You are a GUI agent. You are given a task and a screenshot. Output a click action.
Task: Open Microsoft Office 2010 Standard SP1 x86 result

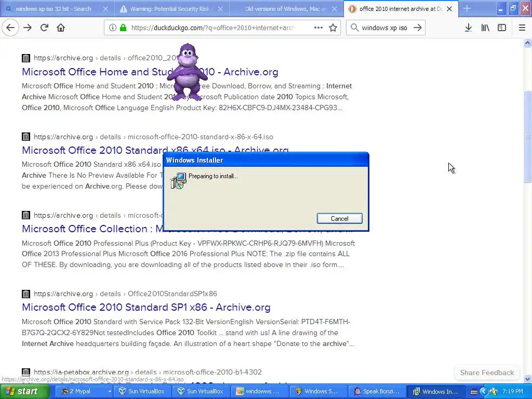146,307
